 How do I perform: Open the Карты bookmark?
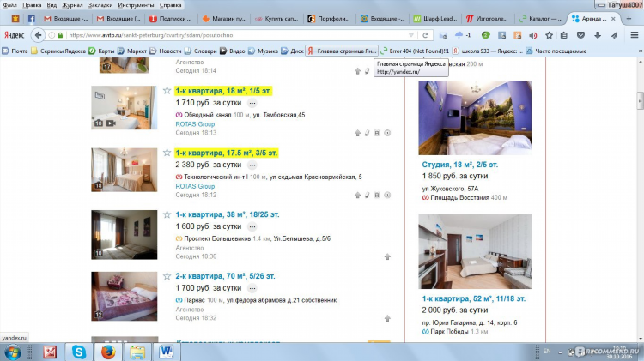(x=102, y=51)
